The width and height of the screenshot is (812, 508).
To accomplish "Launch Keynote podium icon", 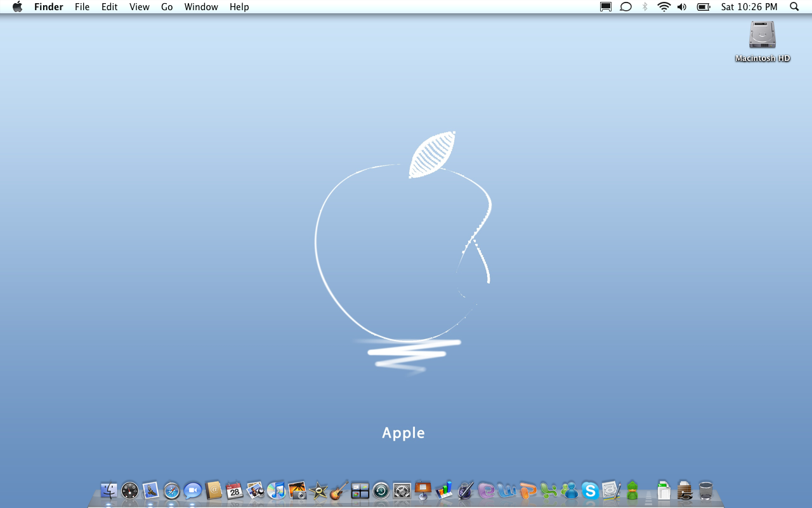I will (x=423, y=490).
